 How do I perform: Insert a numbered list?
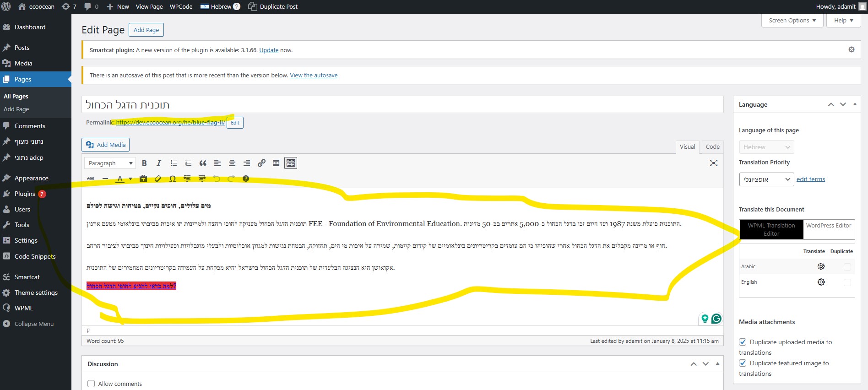pos(188,163)
